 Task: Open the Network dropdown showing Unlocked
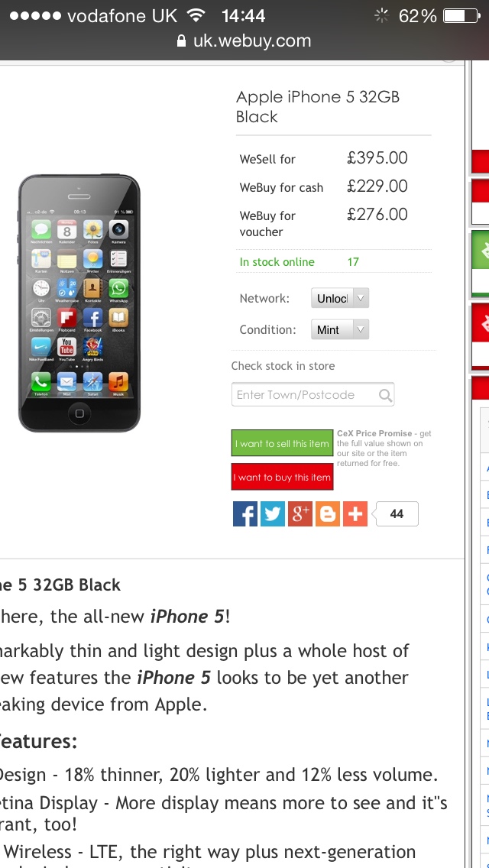[x=339, y=298]
